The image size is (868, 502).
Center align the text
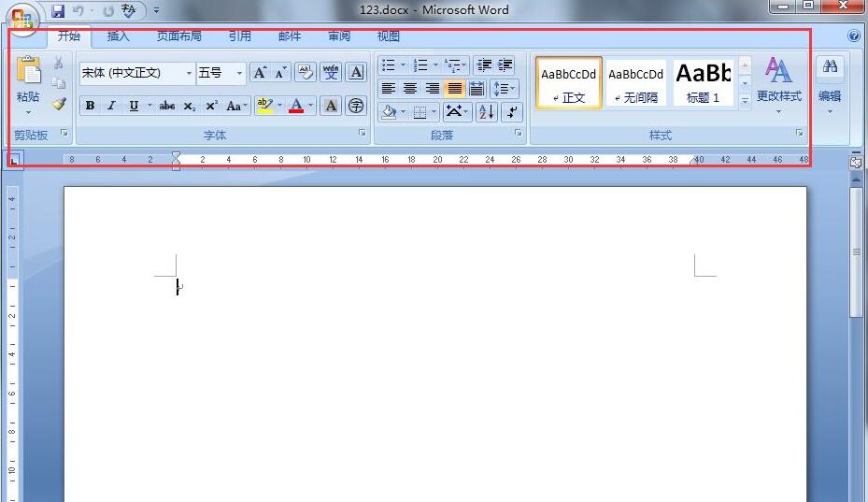pyautogui.click(x=409, y=88)
